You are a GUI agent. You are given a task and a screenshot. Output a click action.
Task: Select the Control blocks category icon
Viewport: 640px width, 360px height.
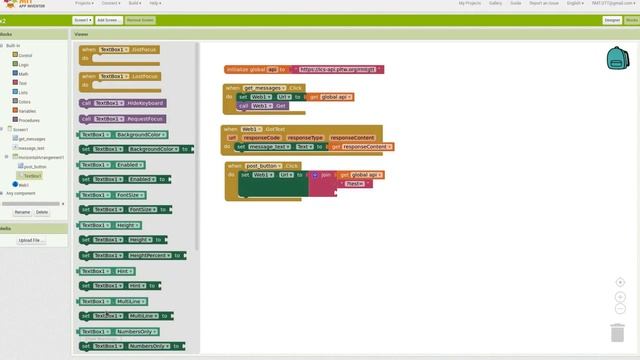[15, 55]
